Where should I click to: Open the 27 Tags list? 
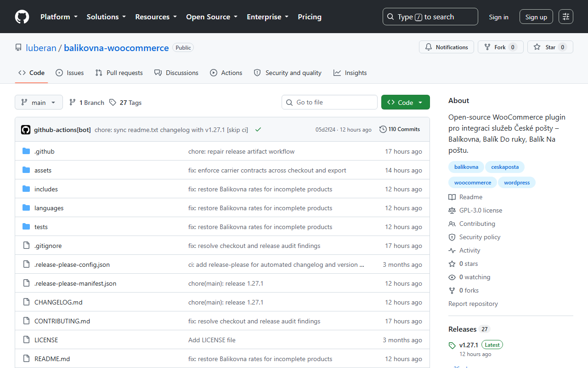(125, 103)
